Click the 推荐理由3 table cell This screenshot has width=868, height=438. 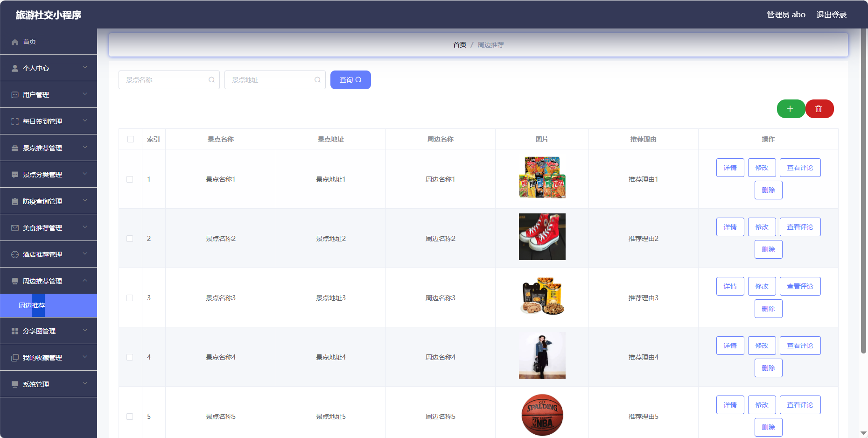click(x=644, y=298)
